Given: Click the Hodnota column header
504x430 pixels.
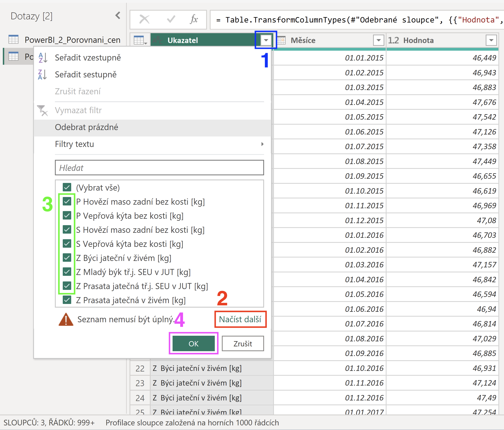Looking at the screenshot, I should point(442,40).
